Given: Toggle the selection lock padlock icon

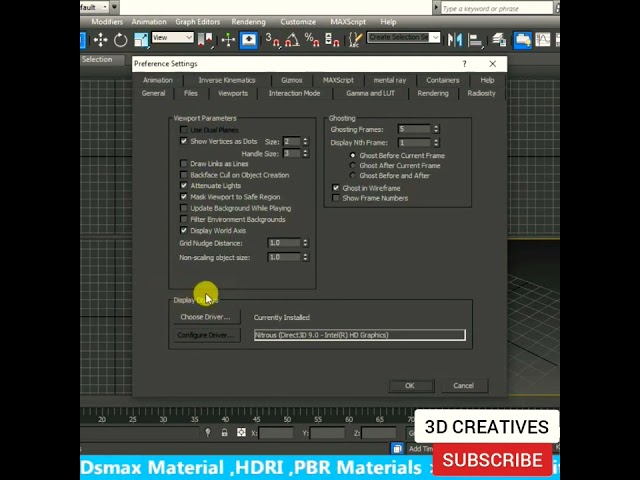Looking at the screenshot, I should (224, 433).
